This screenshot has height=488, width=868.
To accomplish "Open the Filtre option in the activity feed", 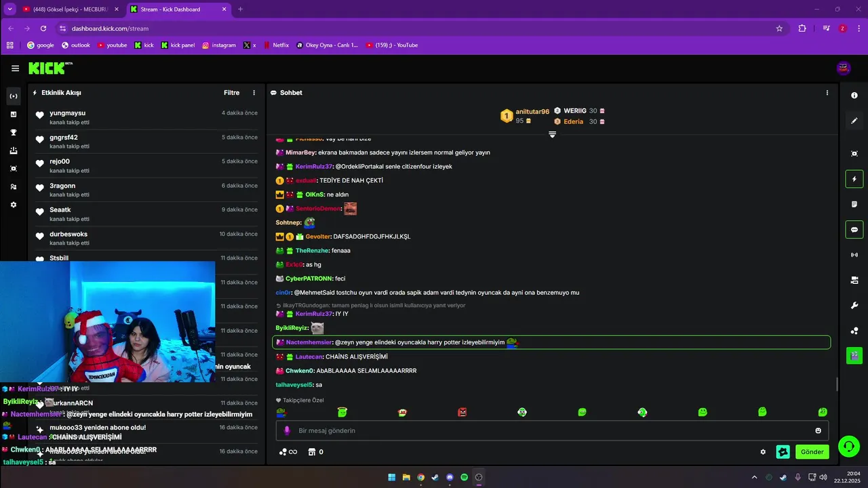I will click(231, 93).
